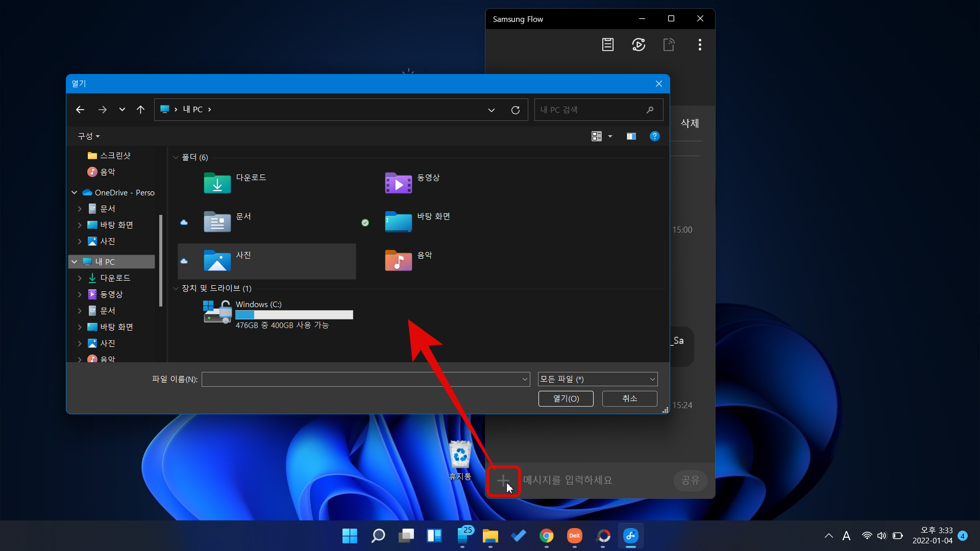This screenshot has height=551, width=980.
Task: Open Samsung Flow's three-dot more menu
Action: tap(700, 44)
